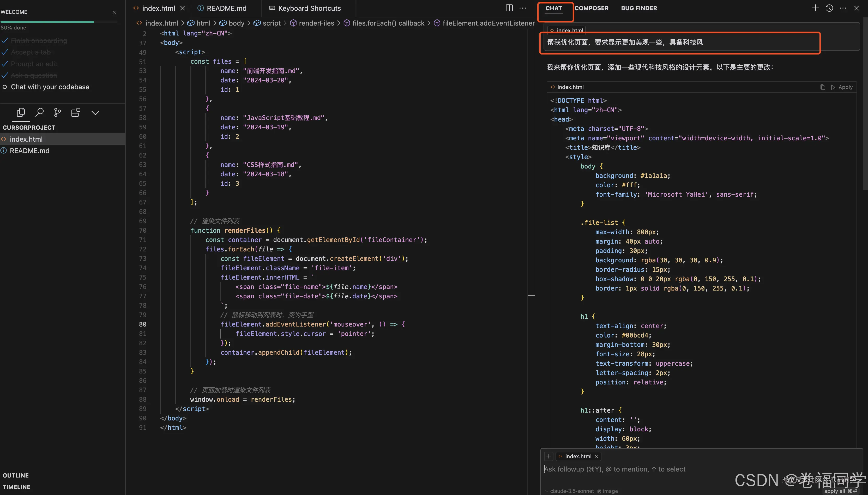Toggle the 'Ask a question' checklist item
The image size is (868, 495).
coord(34,75)
